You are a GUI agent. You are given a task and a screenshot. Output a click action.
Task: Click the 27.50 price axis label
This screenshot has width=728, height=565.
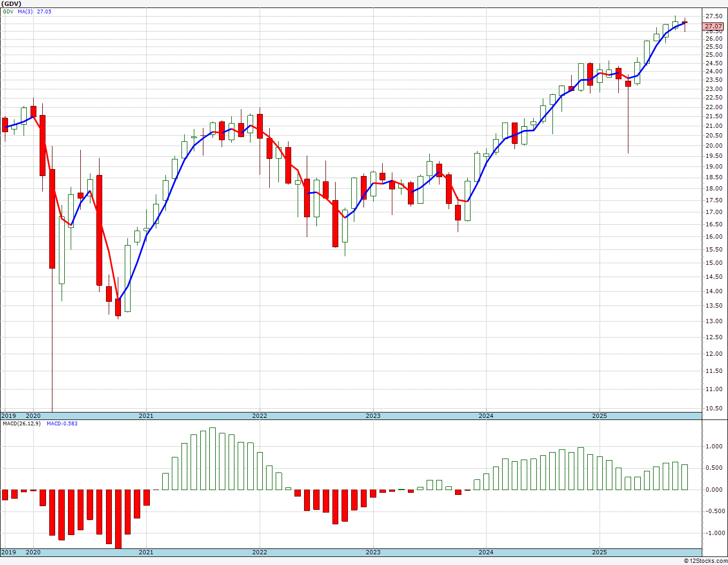coord(714,16)
